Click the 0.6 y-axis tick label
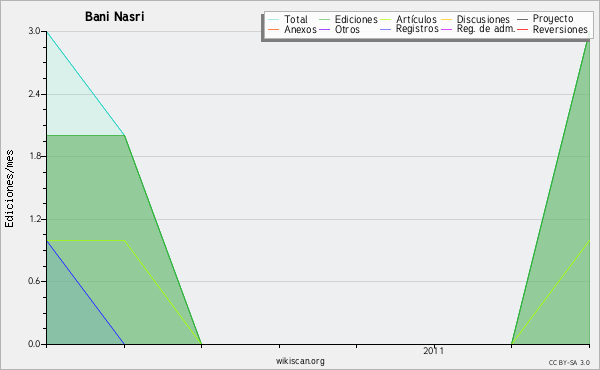 click(x=34, y=281)
